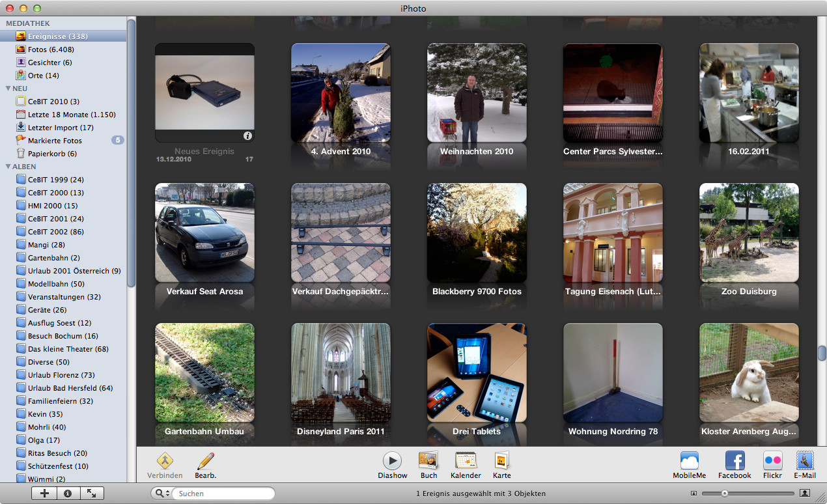Screen dimensions: 827x504
Task: Send selected event via E-Mail
Action: click(805, 464)
